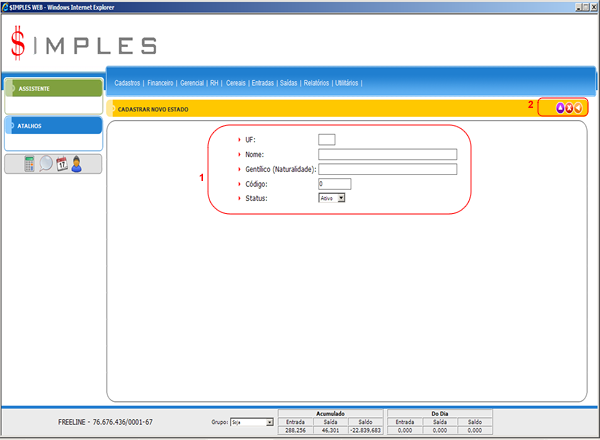
Task: Click the Código input field
Action: tap(334, 184)
